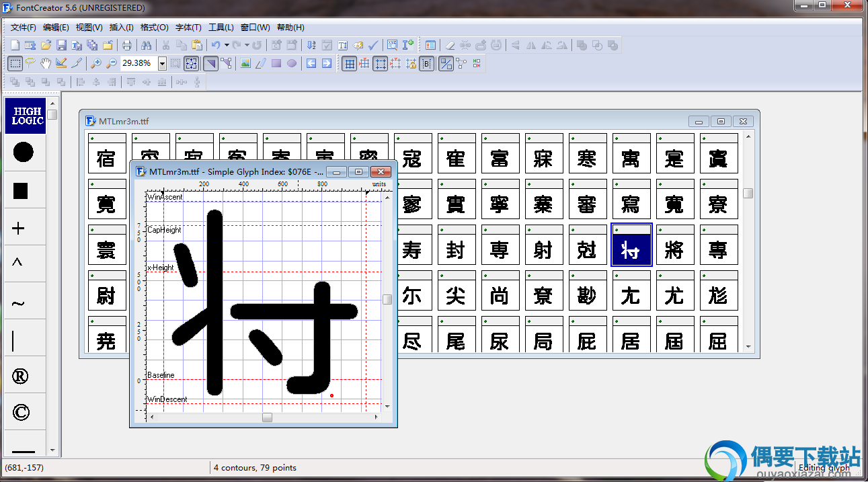
Task: Select the hand pan tool
Action: [46, 63]
